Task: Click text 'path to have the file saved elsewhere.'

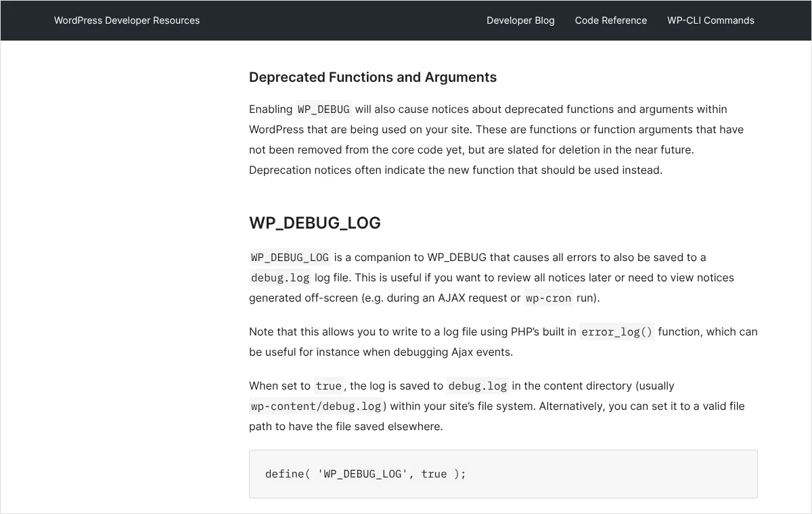Action: [346, 426]
